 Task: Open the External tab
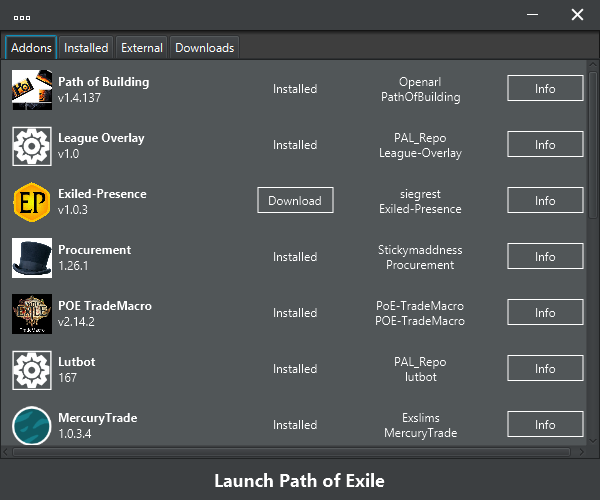pos(142,47)
